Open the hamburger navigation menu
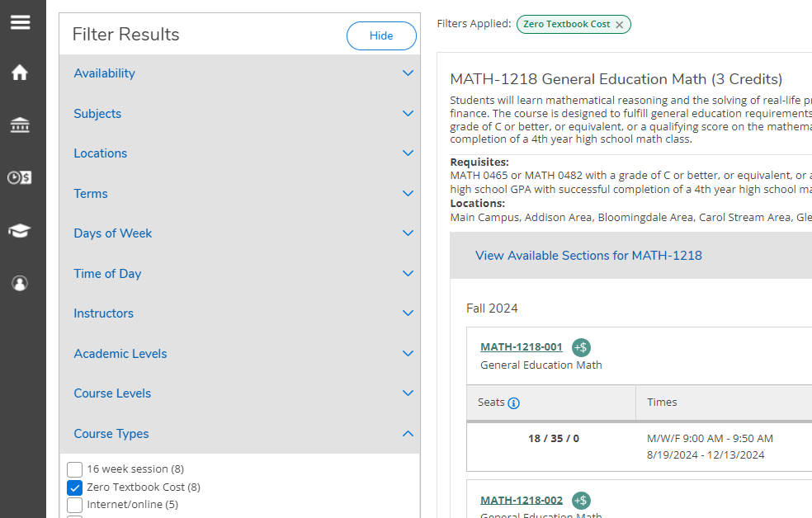 click(20, 22)
